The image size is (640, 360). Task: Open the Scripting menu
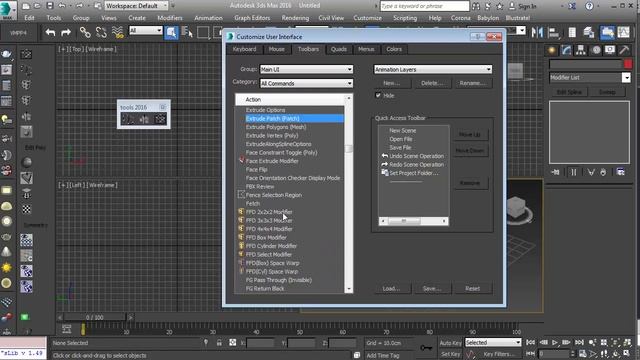(405, 18)
